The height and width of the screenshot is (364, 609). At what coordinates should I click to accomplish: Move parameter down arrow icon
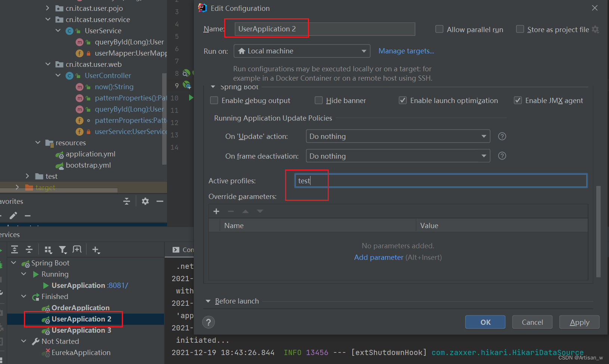[260, 211]
